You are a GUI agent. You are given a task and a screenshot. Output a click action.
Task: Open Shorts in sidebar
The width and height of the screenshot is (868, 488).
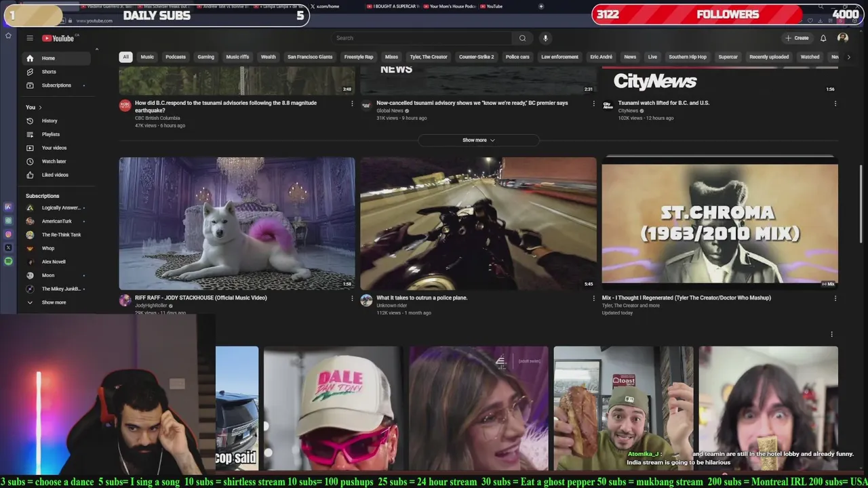tap(57, 72)
